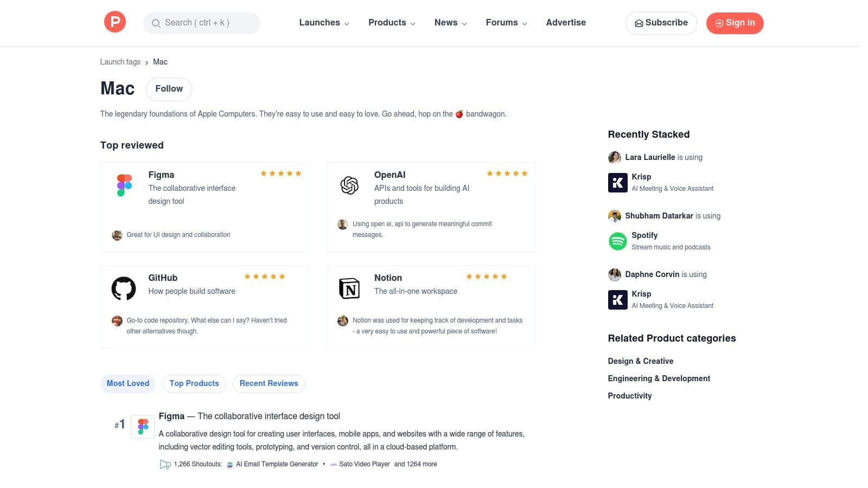Expand the Launches dropdown menu
This screenshot has width=868, height=488.
[324, 23]
